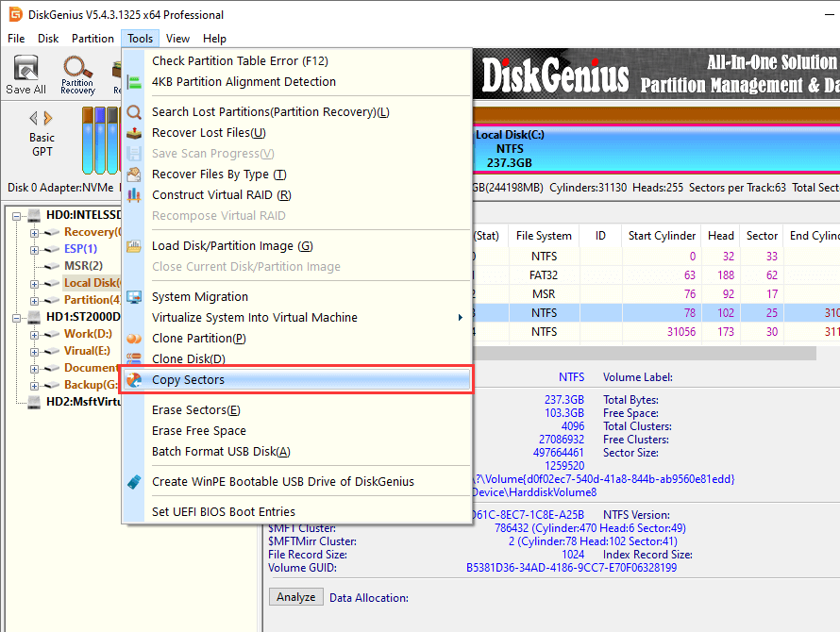Click the Construct Virtual RAID icon

point(135,195)
